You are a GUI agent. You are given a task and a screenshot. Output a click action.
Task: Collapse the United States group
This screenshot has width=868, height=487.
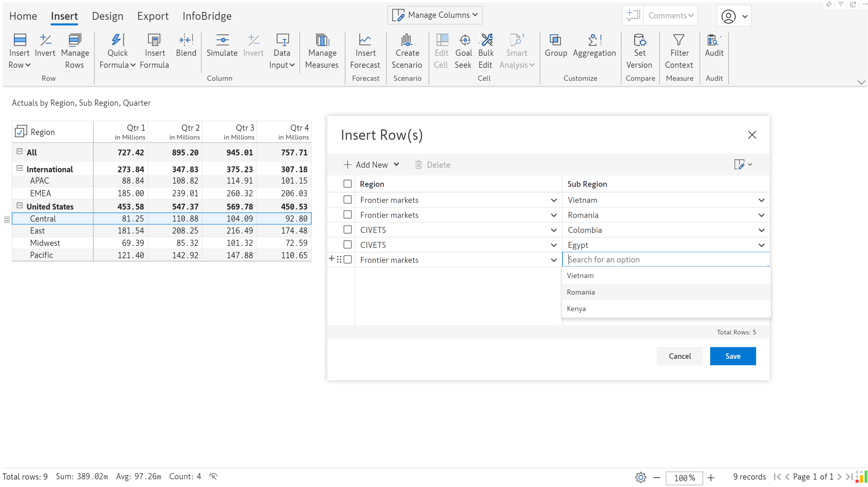19,206
